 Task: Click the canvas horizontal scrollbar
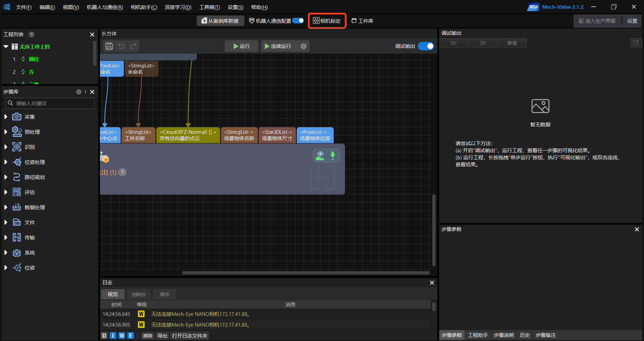point(306,273)
